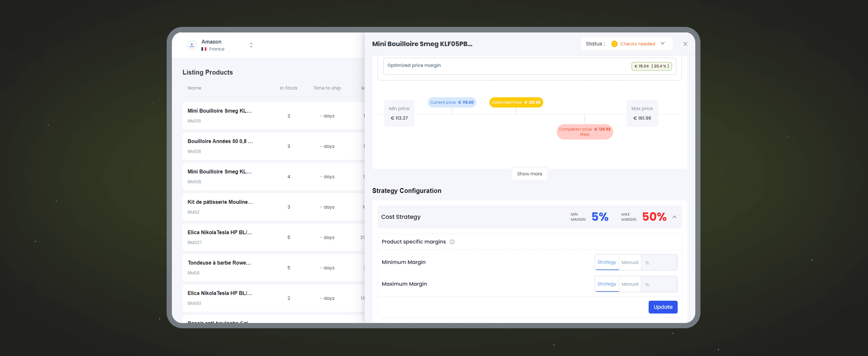Click the Listing Products heading
Image resolution: width=868 pixels, height=356 pixels.
coord(208,72)
